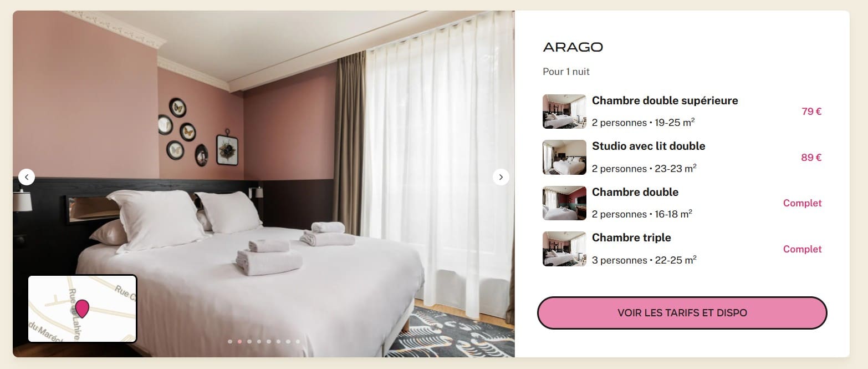Select the third carousel dot indicator
The height and width of the screenshot is (369, 868).
tap(249, 341)
